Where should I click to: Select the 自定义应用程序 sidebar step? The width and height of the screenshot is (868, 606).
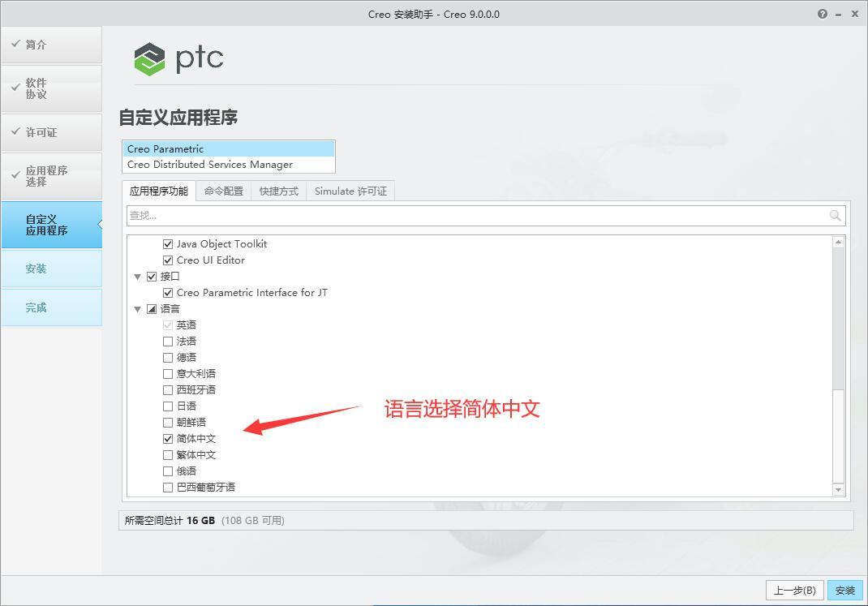coord(51,225)
